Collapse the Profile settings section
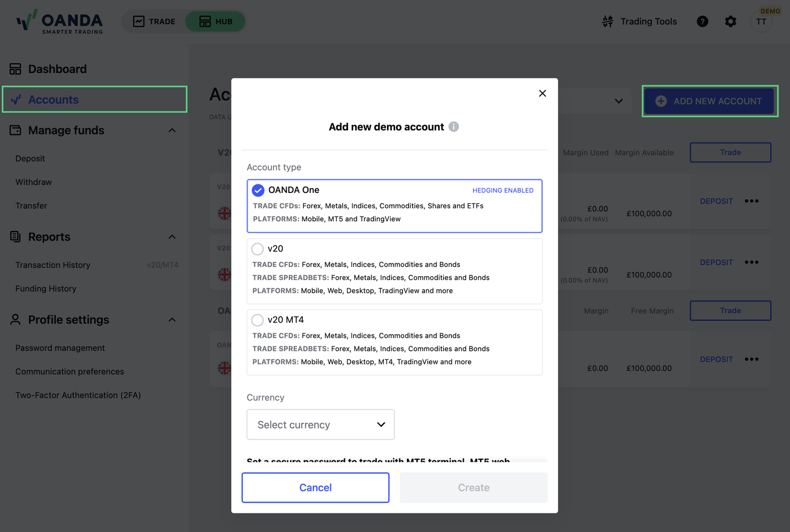This screenshot has height=532, width=790. 172,320
